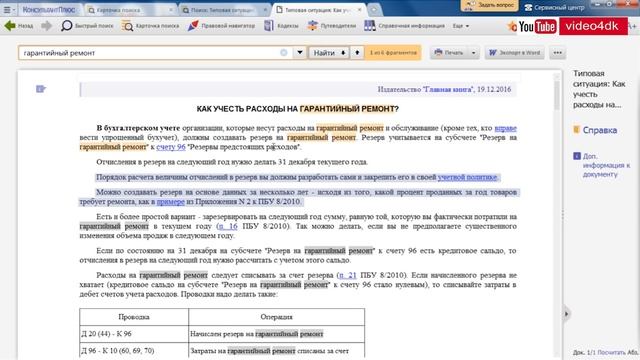Open счету 96 hyperlink

pyautogui.click(x=171, y=147)
